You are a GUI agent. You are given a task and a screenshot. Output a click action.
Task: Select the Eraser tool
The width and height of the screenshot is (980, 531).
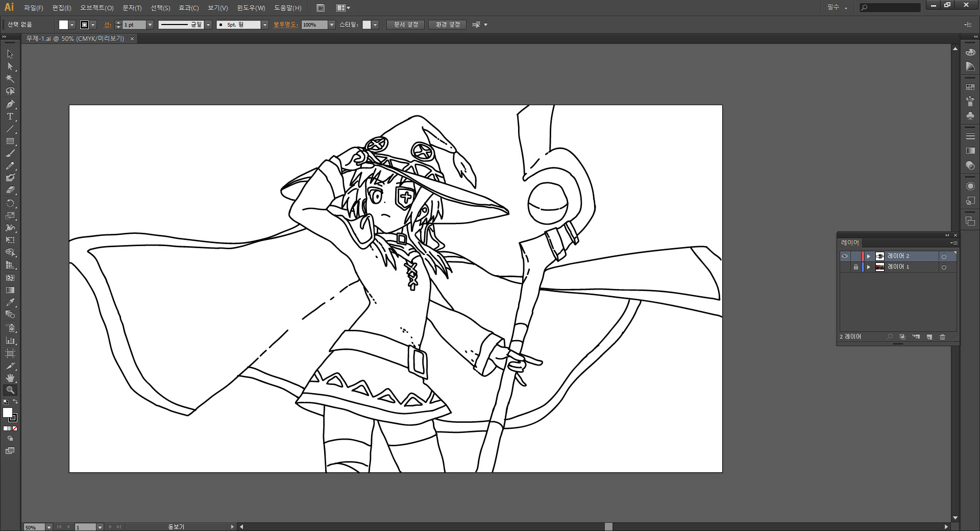[10, 190]
